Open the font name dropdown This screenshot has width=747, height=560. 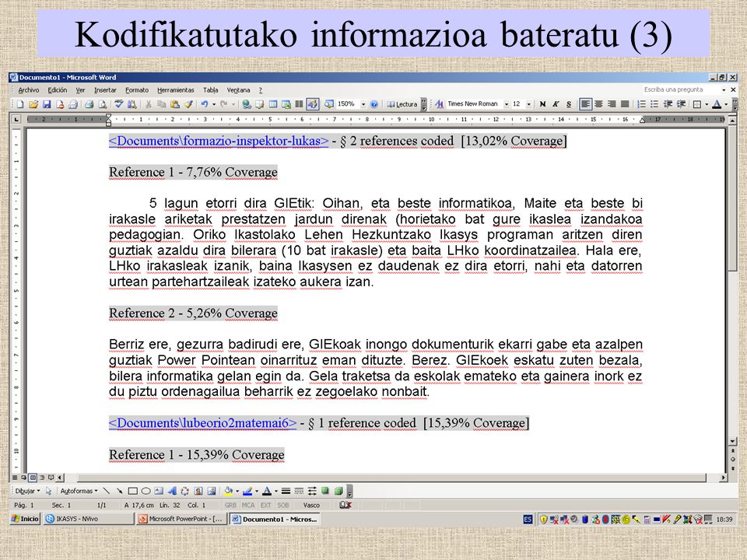[507, 104]
